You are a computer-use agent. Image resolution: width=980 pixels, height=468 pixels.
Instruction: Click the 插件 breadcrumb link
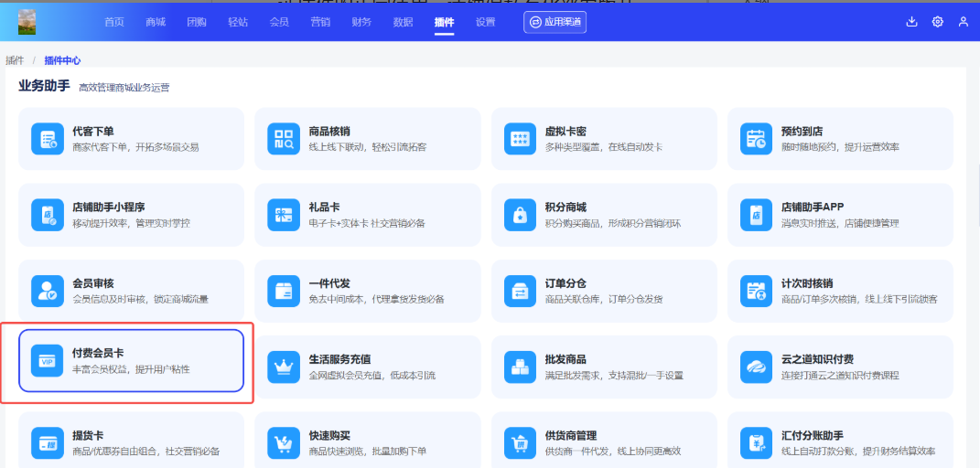pyautogui.click(x=15, y=60)
